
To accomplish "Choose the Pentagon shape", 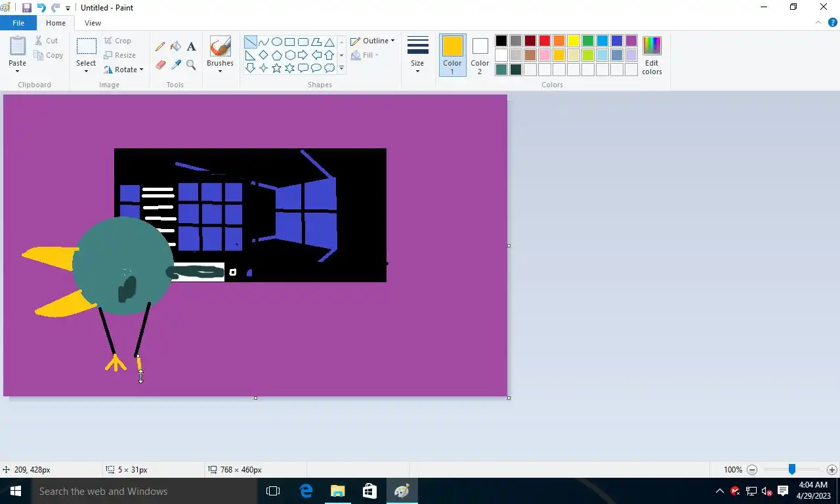I will (277, 55).
